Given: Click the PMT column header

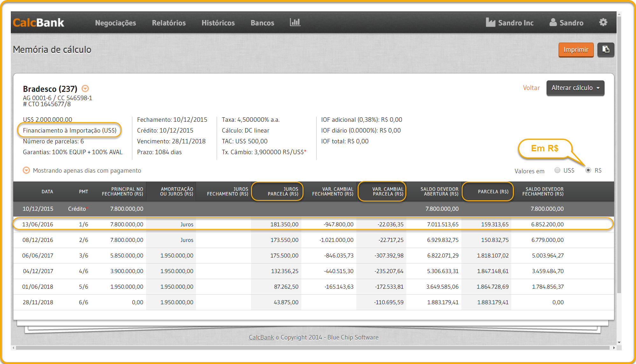Looking at the screenshot, I should (83, 191).
